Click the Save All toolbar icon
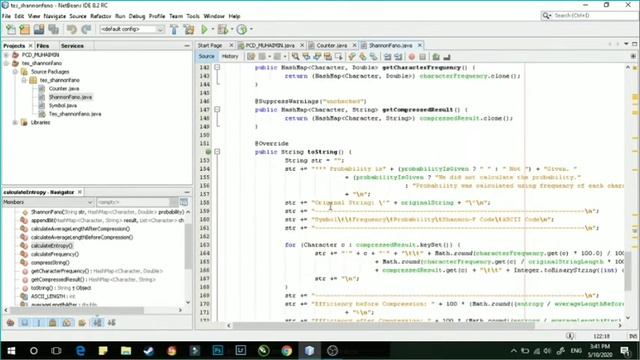Screen dimensions: 640x360 click(53, 29)
